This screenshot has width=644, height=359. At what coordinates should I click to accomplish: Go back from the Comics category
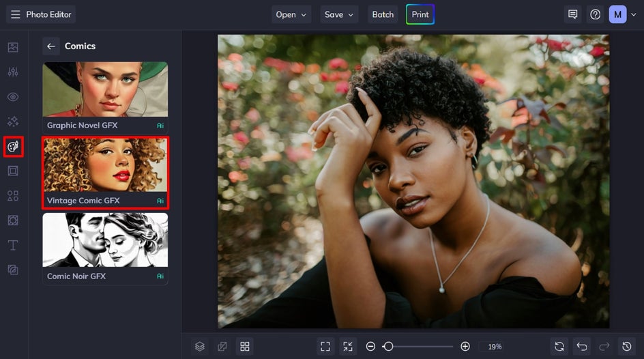(51, 46)
